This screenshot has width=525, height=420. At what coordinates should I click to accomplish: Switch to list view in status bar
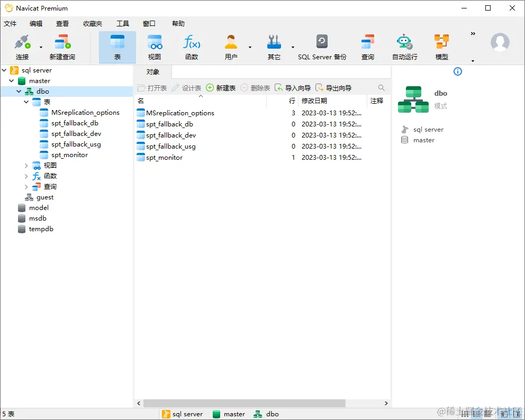[x=465, y=414]
